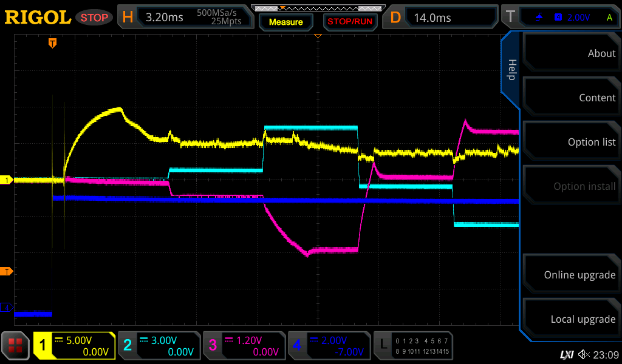
Task: Toggle channel 4 with 2.00V scale
Action: pos(329,346)
